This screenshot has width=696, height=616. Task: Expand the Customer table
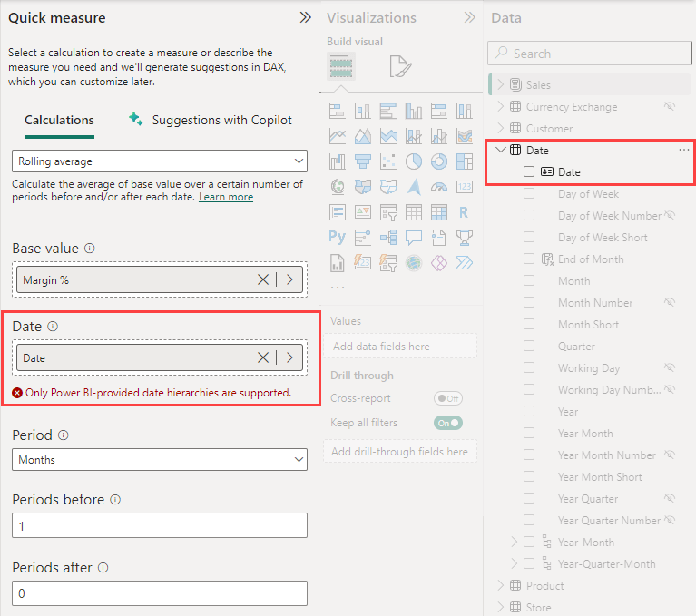pos(501,128)
